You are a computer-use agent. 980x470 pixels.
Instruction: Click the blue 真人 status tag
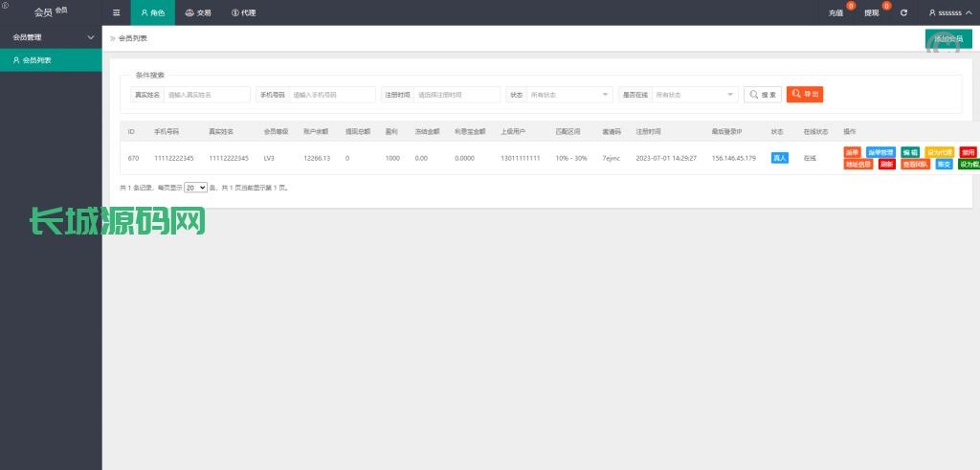779,158
